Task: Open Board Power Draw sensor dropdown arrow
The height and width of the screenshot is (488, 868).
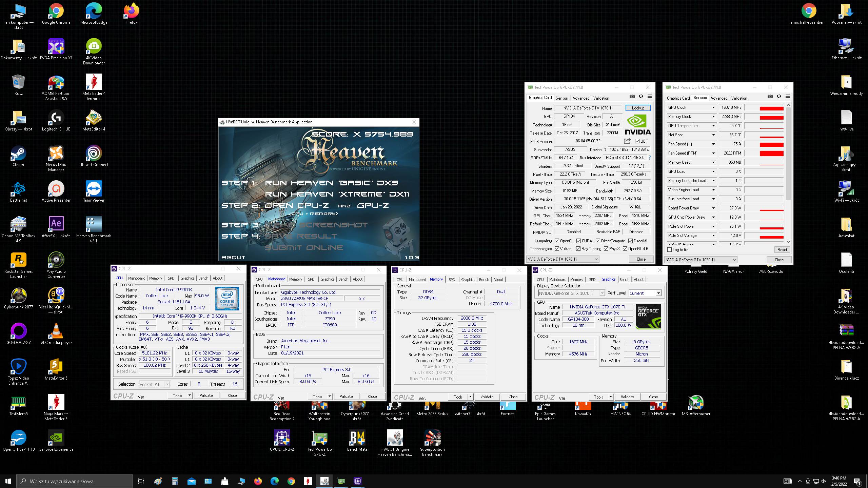Action: tap(713, 208)
